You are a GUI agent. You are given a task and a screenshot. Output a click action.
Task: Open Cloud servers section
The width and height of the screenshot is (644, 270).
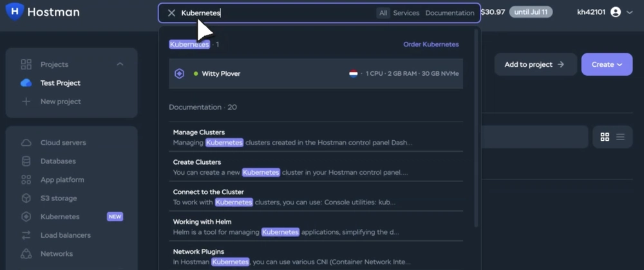point(63,143)
